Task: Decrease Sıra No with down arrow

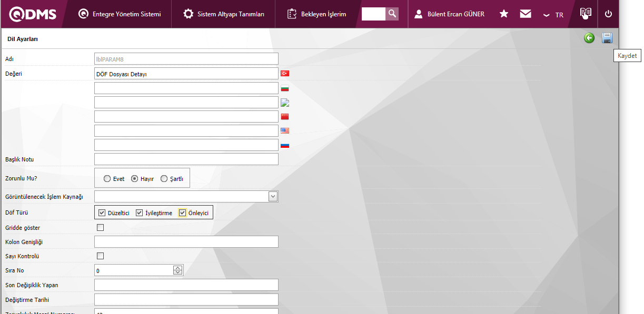Action: [x=178, y=273]
